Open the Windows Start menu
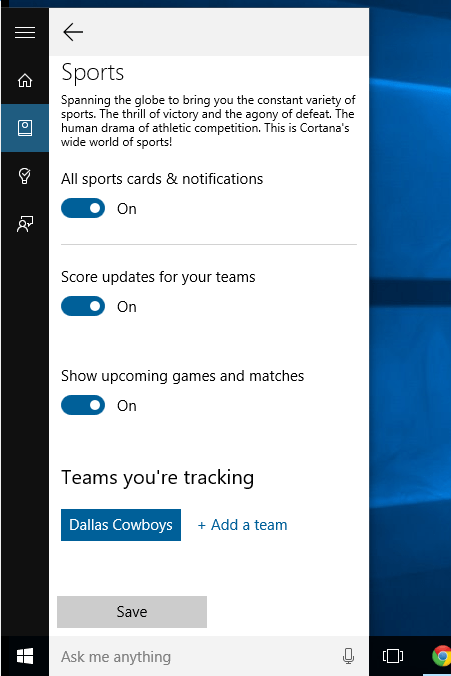 click(x=25, y=656)
